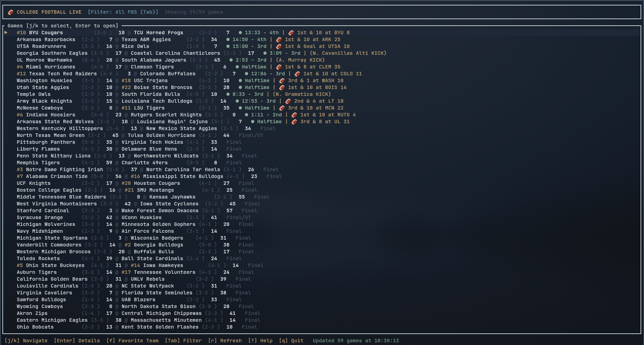
Task: Click the football icon next to UTSA 1st & Goal
Action: [278, 47]
